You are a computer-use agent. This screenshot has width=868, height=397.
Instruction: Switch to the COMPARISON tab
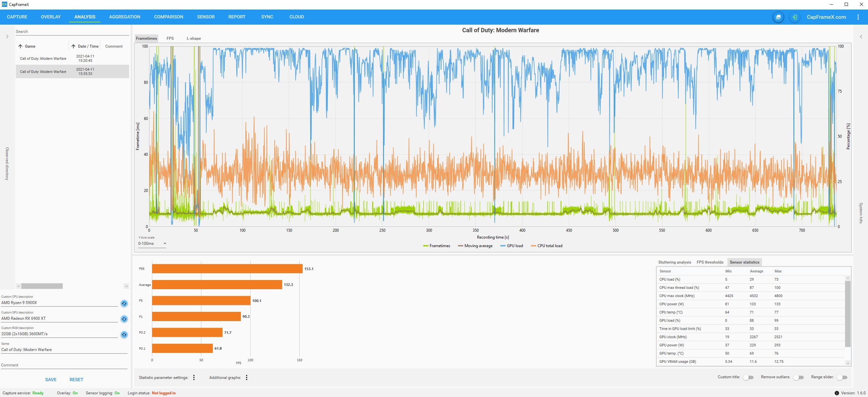click(x=169, y=17)
